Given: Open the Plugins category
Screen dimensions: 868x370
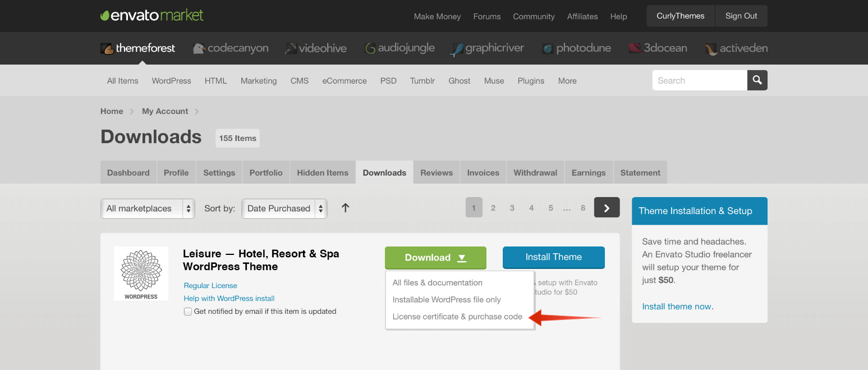Looking at the screenshot, I should [x=531, y=81].
